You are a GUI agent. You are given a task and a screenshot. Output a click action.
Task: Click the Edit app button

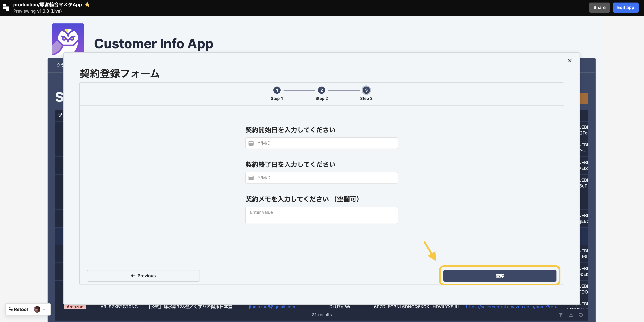(x=625, y=7)
